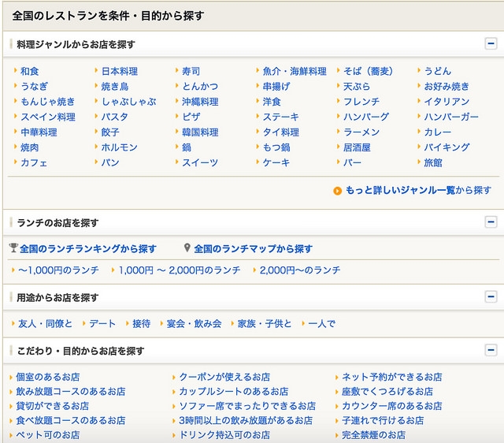
Task: Choose 一人で purpose link
Action: click(x=322, y=324)
